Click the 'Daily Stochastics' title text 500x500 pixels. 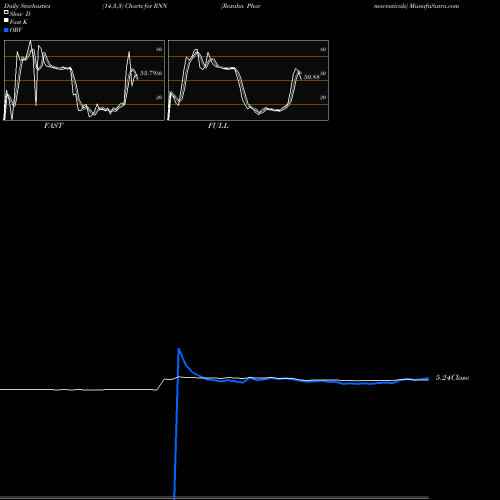[x=27, y=6]
